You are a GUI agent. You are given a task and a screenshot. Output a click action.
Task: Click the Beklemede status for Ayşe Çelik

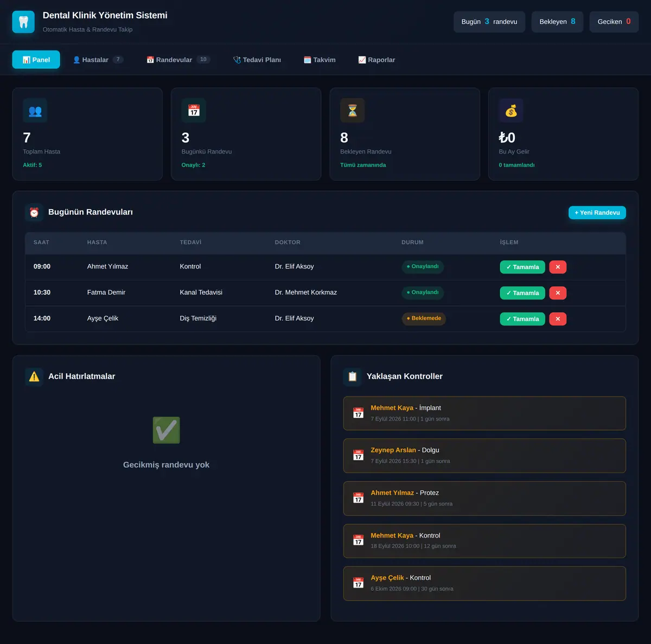424,318
